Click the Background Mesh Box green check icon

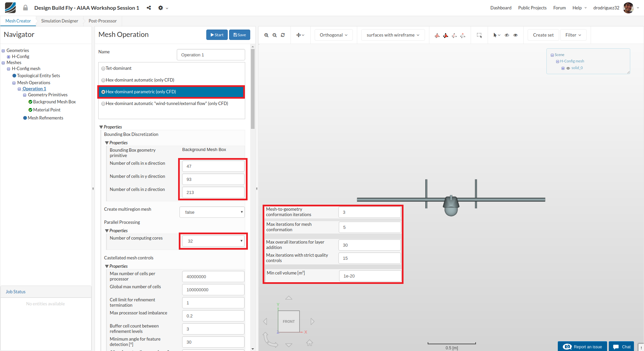tap(31, 102)
